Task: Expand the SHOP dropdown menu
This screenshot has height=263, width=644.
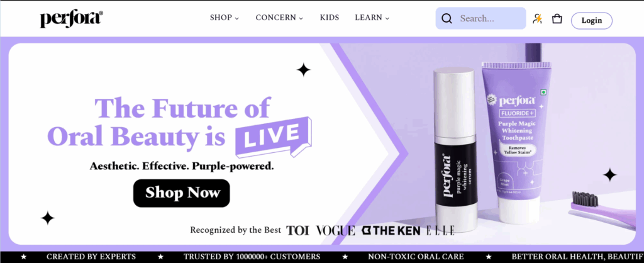Action: coord(225,18)
